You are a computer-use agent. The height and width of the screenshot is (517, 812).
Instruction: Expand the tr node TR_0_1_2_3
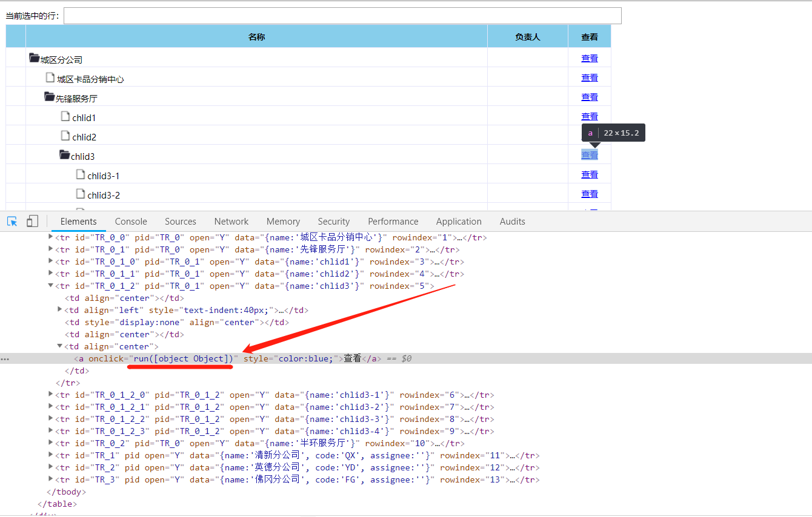(50, 431)
